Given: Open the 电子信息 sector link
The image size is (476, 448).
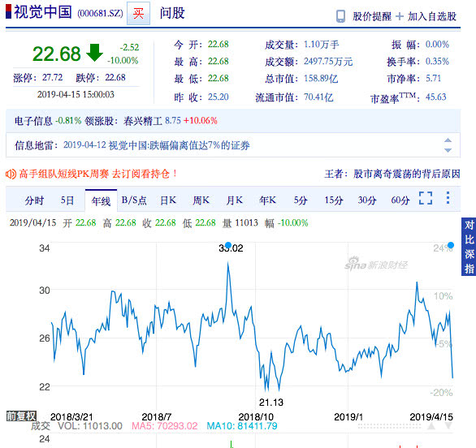Looking at the screenshot, I should [x=33, y=121].
